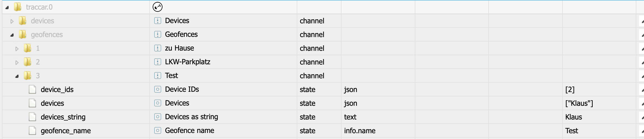Collapse geofence folder 3
This screenshot has width=644, height=139.
coord(17,76)
